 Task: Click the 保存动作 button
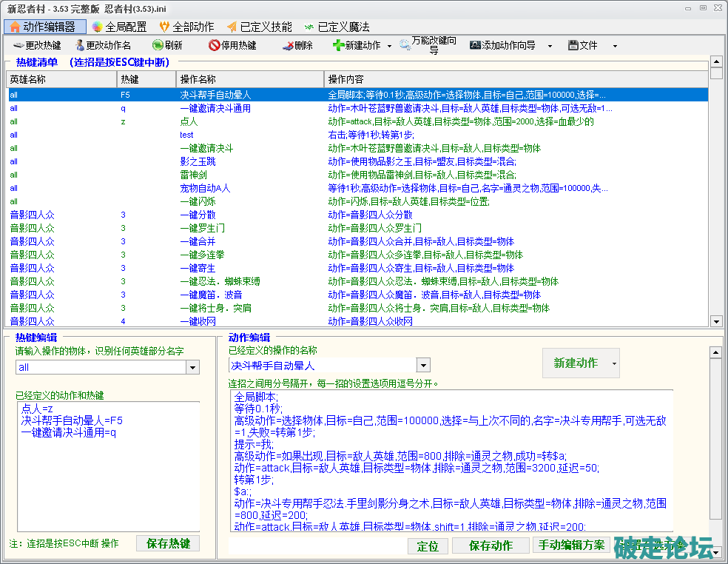(x=491, y=545)
